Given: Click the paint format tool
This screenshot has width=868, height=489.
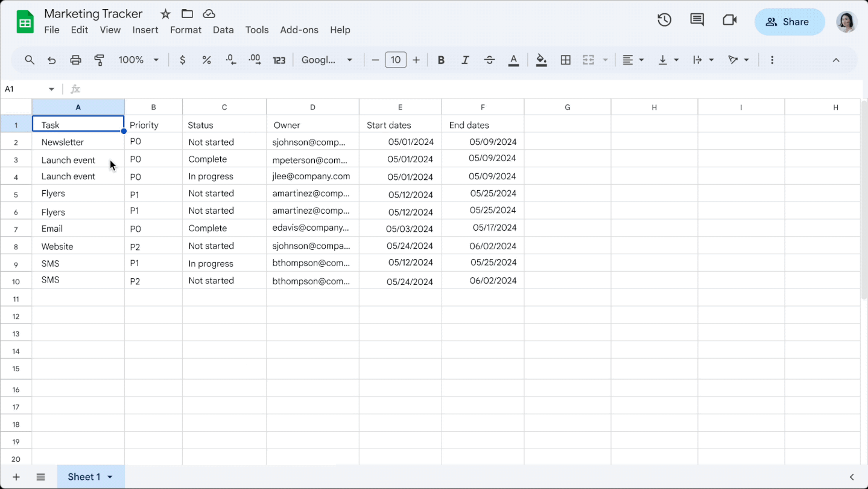Looking at the screenshot, I should [x=99, y=60].
